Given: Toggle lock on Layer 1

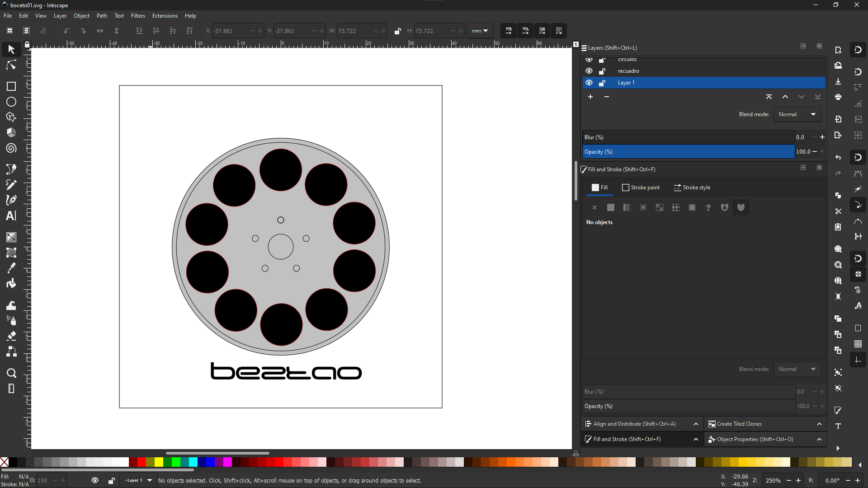Looking at the screenshot, I should [x=602, y=83].
